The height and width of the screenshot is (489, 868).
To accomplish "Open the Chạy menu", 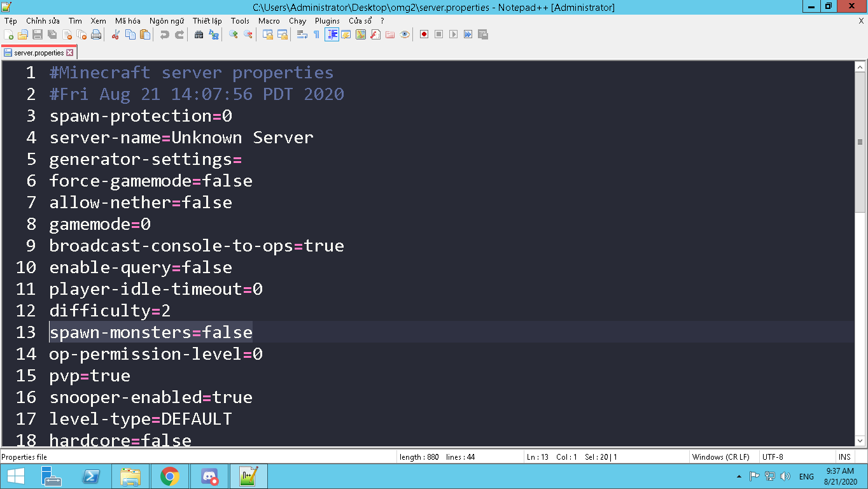I will point(297,21).
